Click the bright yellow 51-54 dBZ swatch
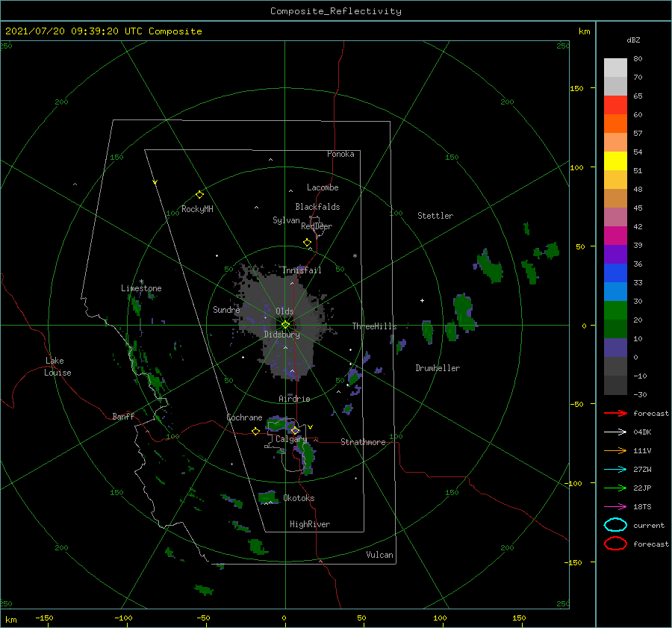The width and height of the screenshot is (672, 628). (x=615, y=161)
